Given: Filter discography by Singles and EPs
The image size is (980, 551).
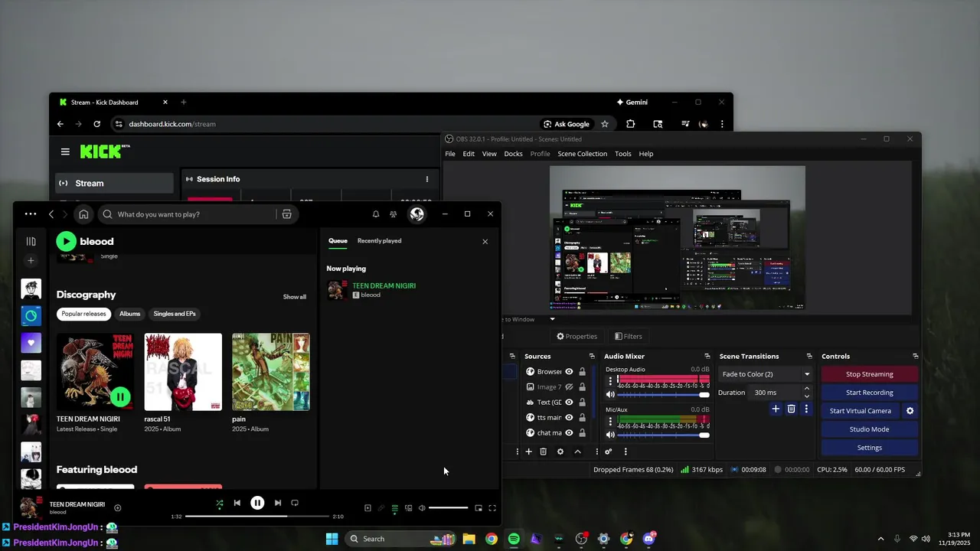Looking at the screenshot, I should click(175, 314).
